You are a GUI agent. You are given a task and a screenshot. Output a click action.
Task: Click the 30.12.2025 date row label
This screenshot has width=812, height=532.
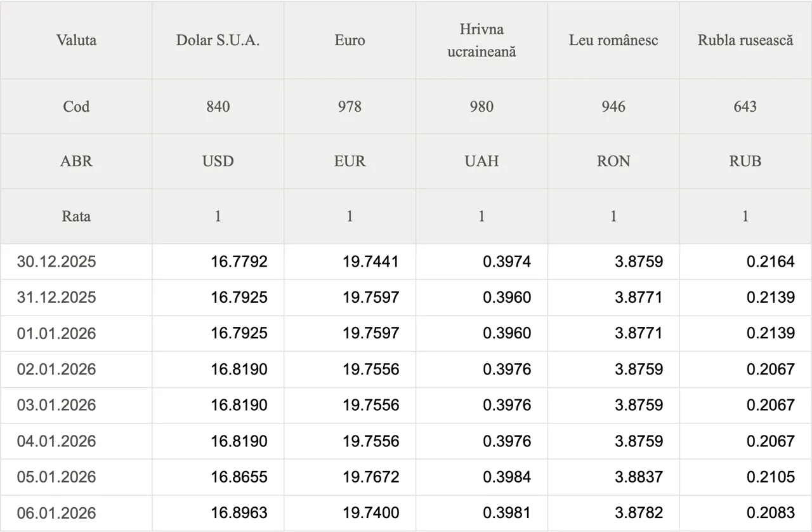(56, 262)
